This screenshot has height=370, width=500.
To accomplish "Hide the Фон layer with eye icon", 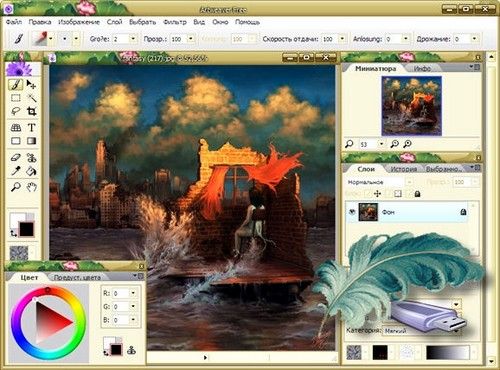I will coord(352,212).
